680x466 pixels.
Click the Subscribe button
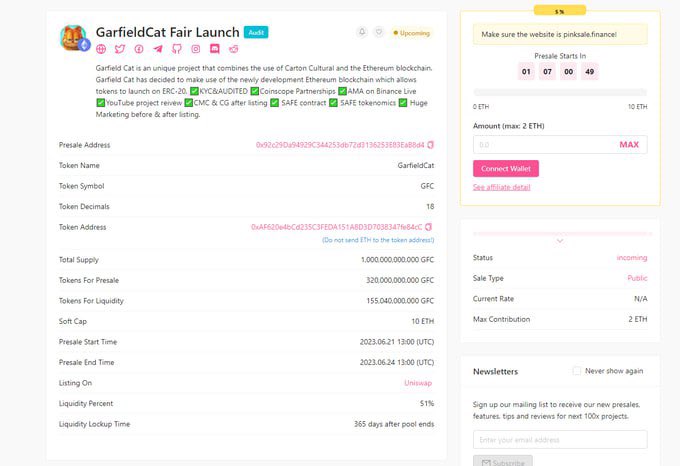pos(503,462)
